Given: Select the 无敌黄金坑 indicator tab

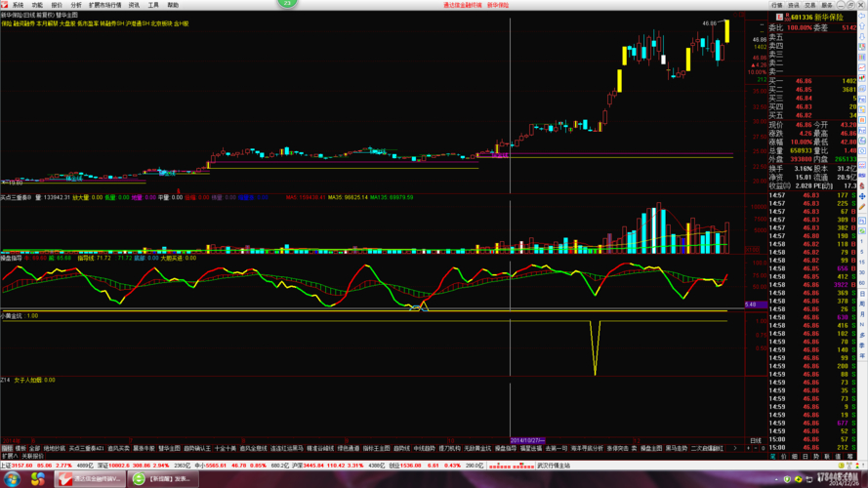Looking at the screenshot, I should (x=478, y=448).
